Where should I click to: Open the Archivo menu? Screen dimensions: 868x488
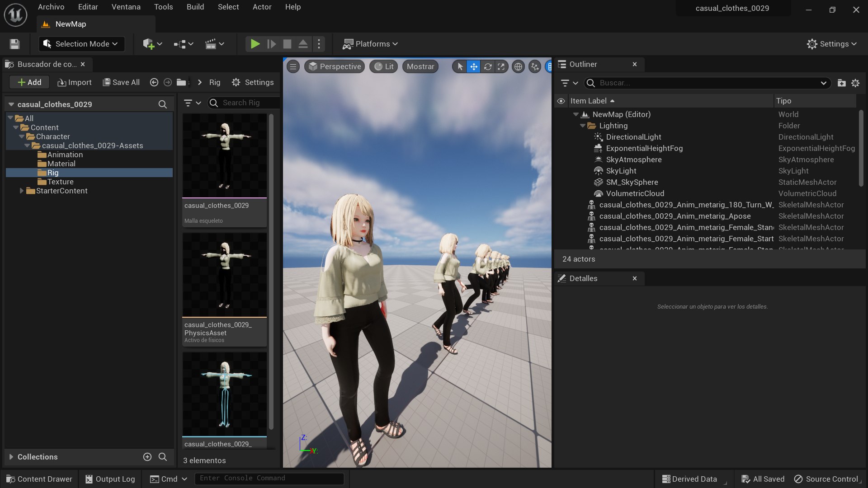[51, 7]
